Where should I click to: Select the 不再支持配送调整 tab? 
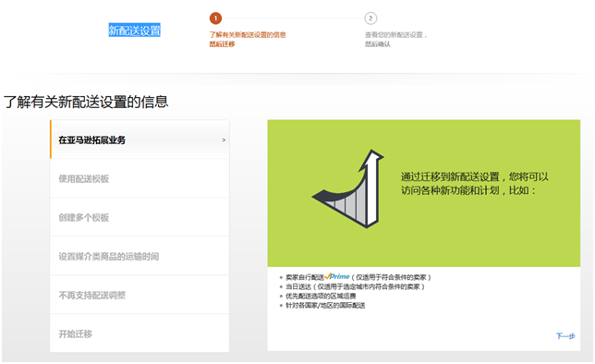140,296
